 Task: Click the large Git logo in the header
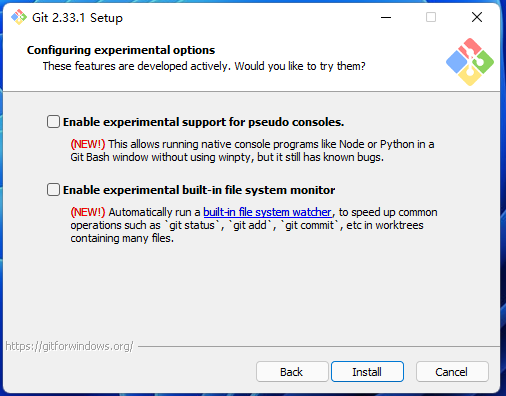coord(470,62)
